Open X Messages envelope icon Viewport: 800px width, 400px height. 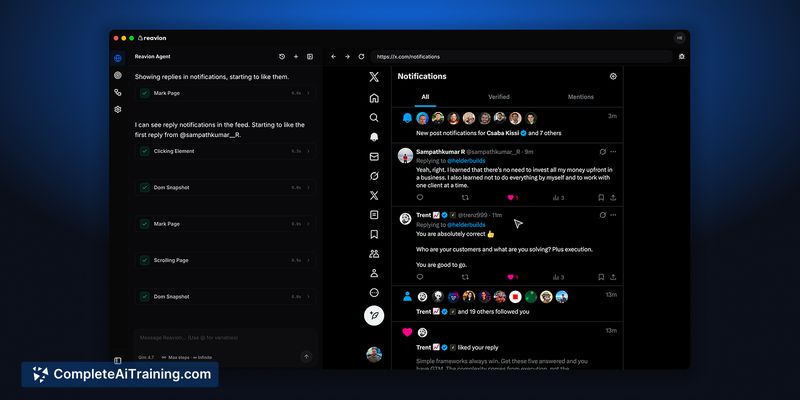point(374,156)
